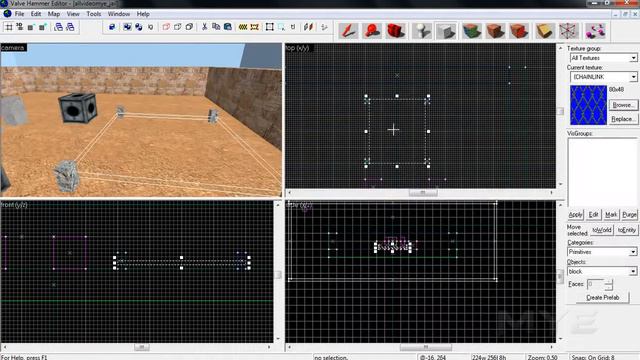
Task: Click the Larger Grid icon
Action: (x=42, y=27)
